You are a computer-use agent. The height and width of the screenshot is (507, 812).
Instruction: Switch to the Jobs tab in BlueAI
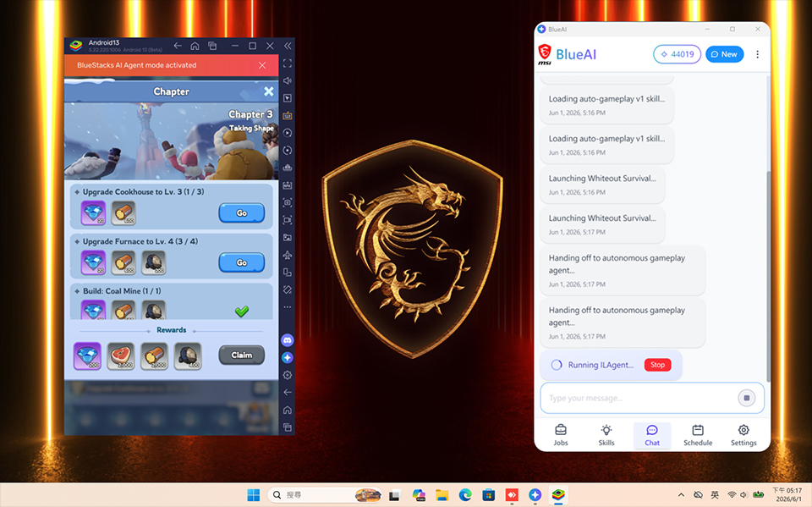(x=560, y=435)
